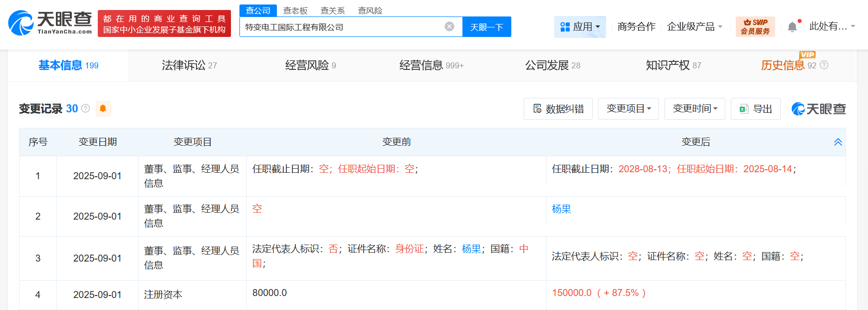This screenshot has height=310, width=868.
Task: Click 天眼一下 search button
Action: (486, 27)
